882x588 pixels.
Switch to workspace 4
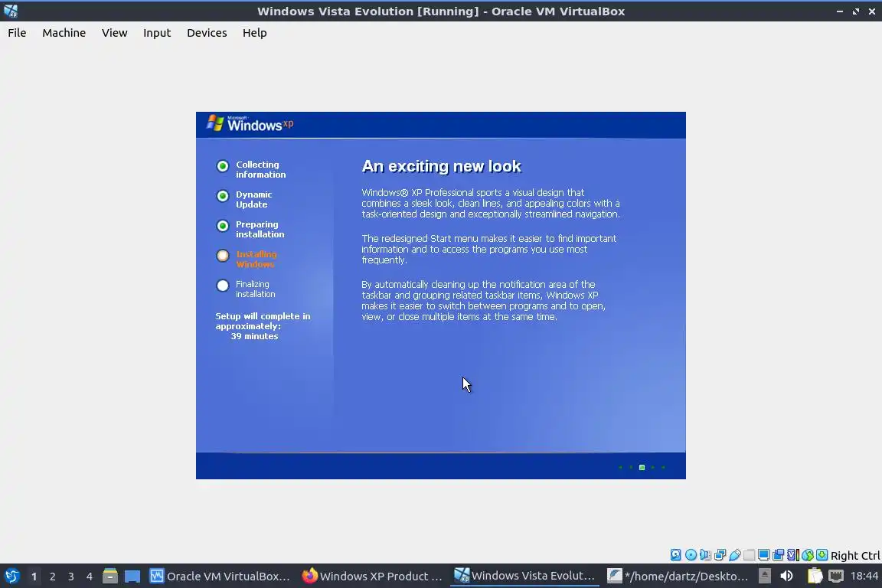(90, 577)
